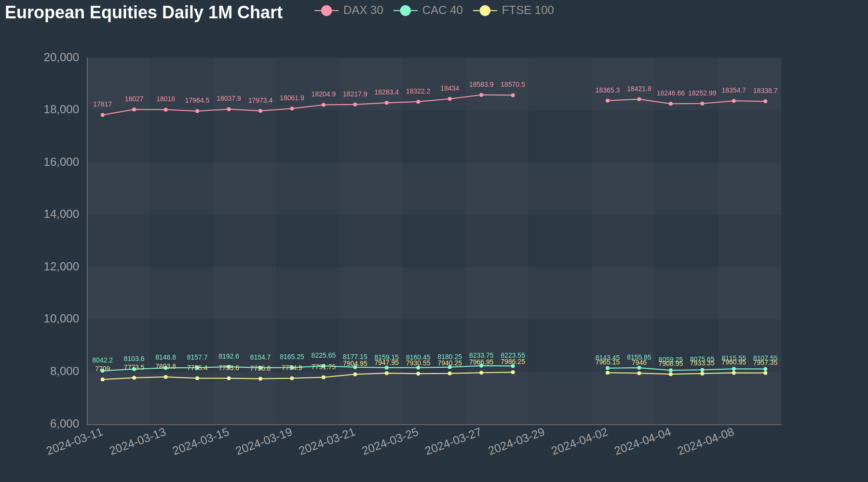Click DAX data point labeled 17817
Viewport: 868px width, 482px height.
(103, 115)
